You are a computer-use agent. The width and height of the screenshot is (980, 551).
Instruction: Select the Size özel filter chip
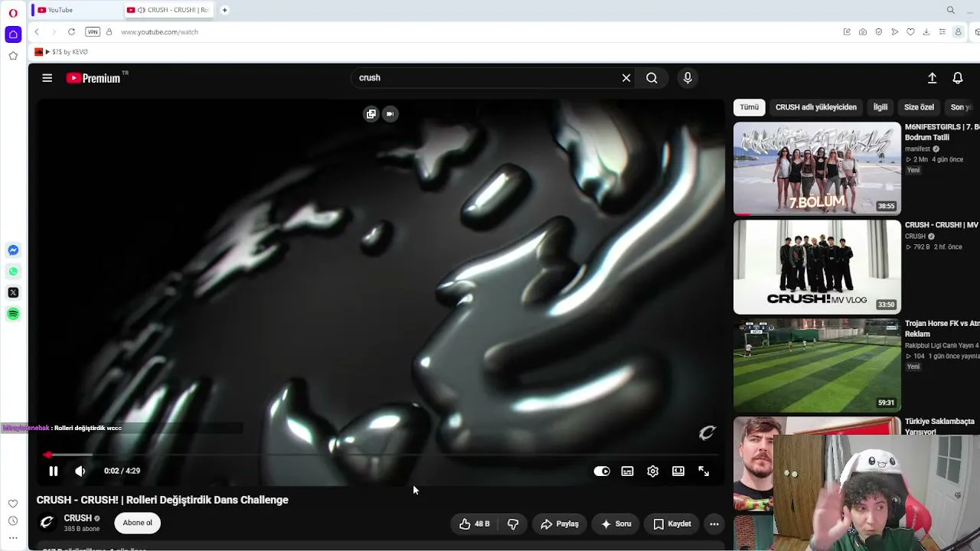pyautogui.click(x=919, y=107)
